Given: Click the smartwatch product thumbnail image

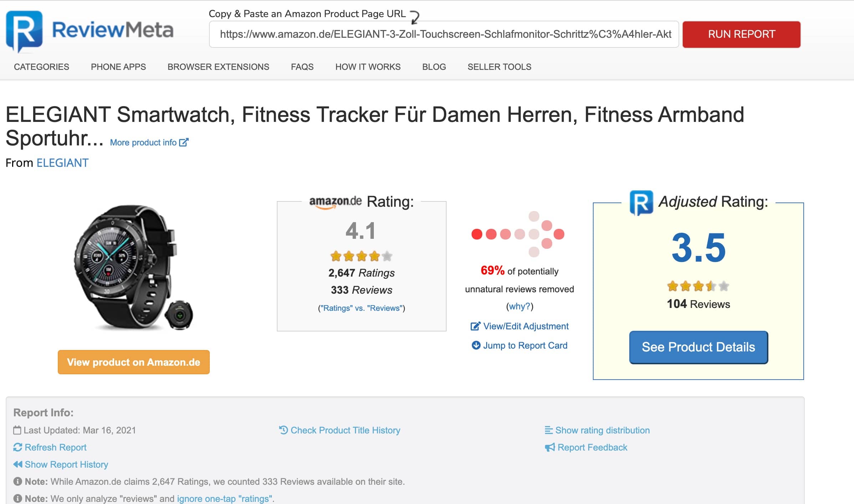Looking at the screenshot, I should tap(133, 267).
